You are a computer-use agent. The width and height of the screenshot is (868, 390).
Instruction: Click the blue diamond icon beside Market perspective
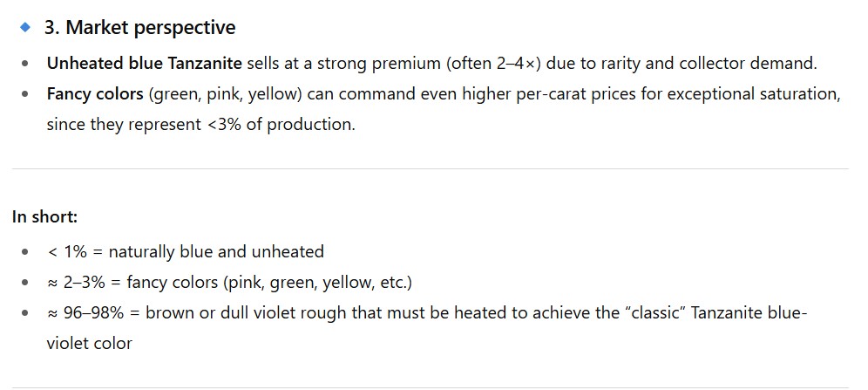click(24, 28)
